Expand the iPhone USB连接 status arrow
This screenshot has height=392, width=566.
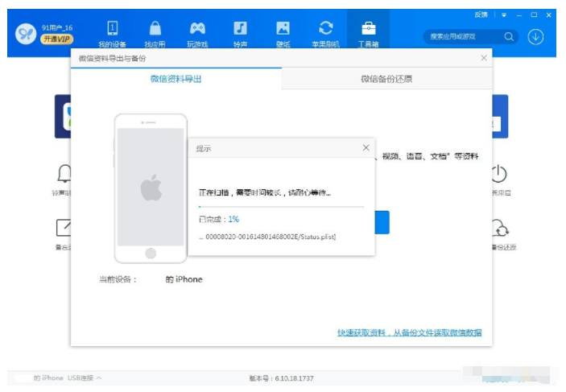coord(99,378)
